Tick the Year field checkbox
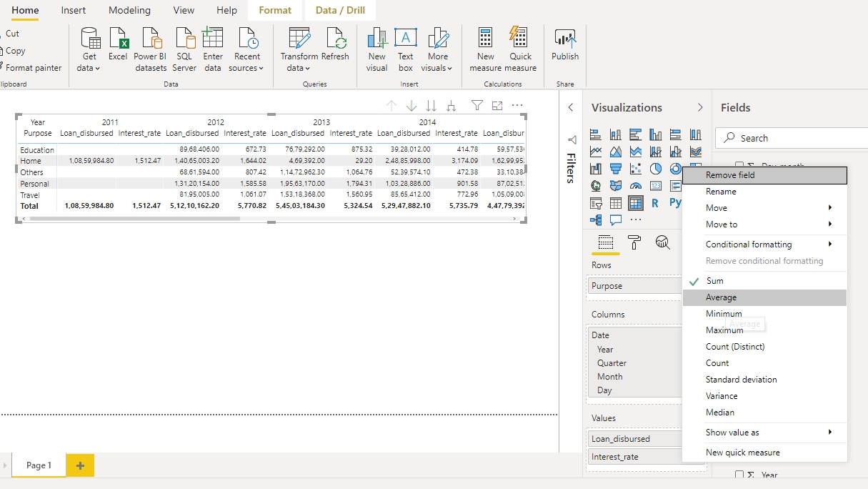868x489 pixels. tap(739, 475)
